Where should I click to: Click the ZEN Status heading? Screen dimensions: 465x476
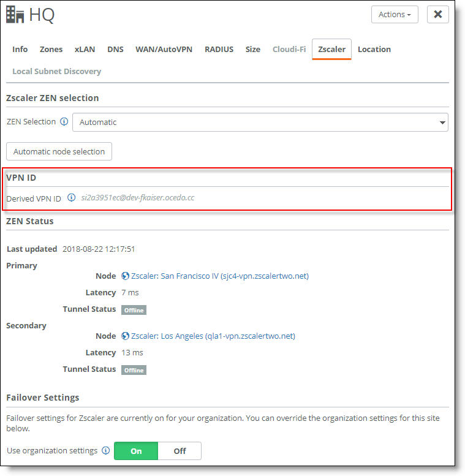click(x=30, y=221)
